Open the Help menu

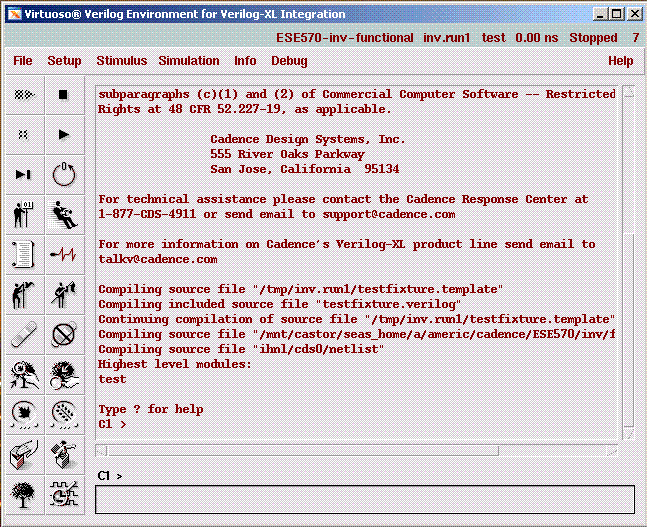[x=621, y=61]
